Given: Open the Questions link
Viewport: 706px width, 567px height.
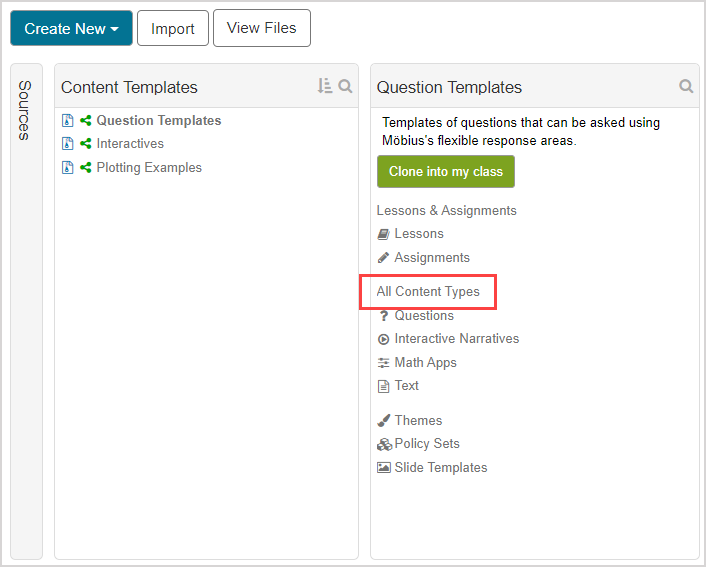Looking at the screenshot, I should 424,316.
